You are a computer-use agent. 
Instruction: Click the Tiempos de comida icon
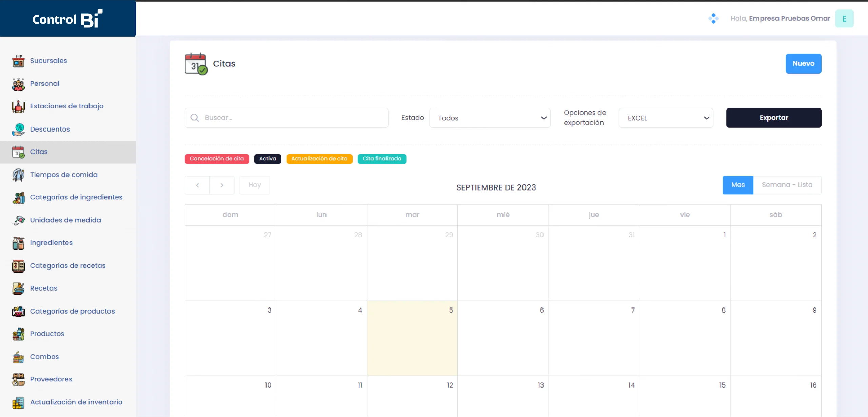18,175
